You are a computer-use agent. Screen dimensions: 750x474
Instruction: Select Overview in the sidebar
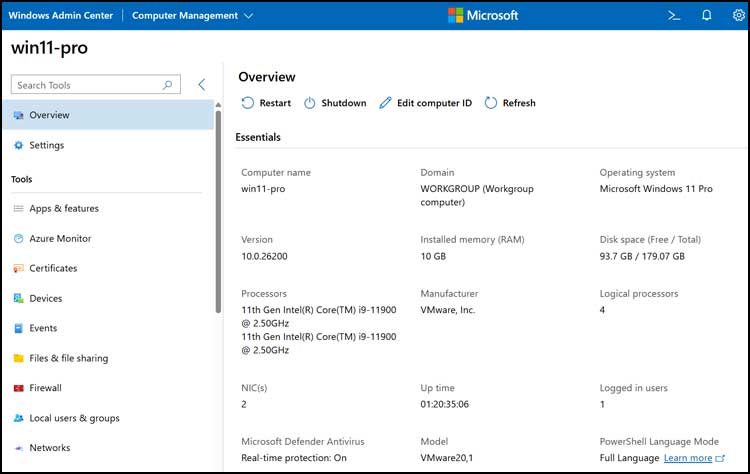tap(108, 115)
